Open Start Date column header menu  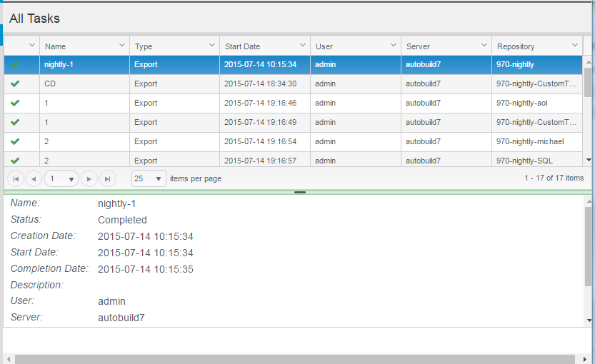point(303,45)
